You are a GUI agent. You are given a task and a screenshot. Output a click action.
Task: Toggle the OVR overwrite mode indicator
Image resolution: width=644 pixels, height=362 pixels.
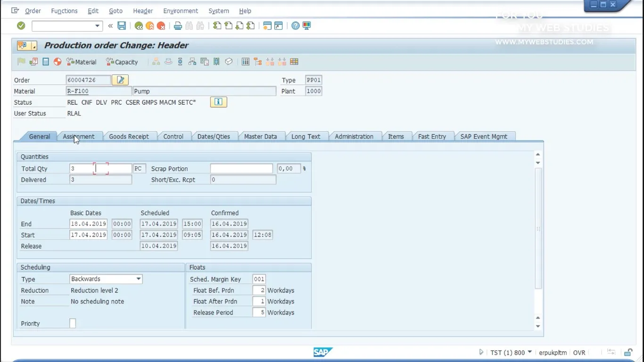[579, 353]
